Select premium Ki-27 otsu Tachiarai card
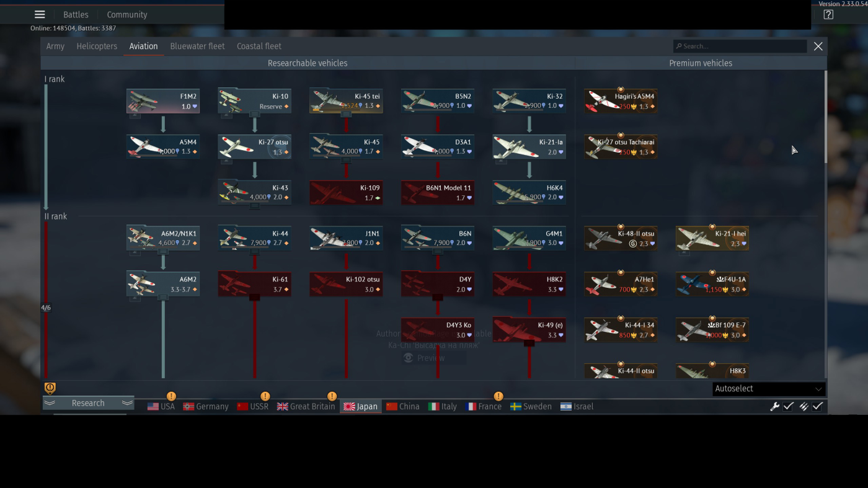 (x=621, y=147)
